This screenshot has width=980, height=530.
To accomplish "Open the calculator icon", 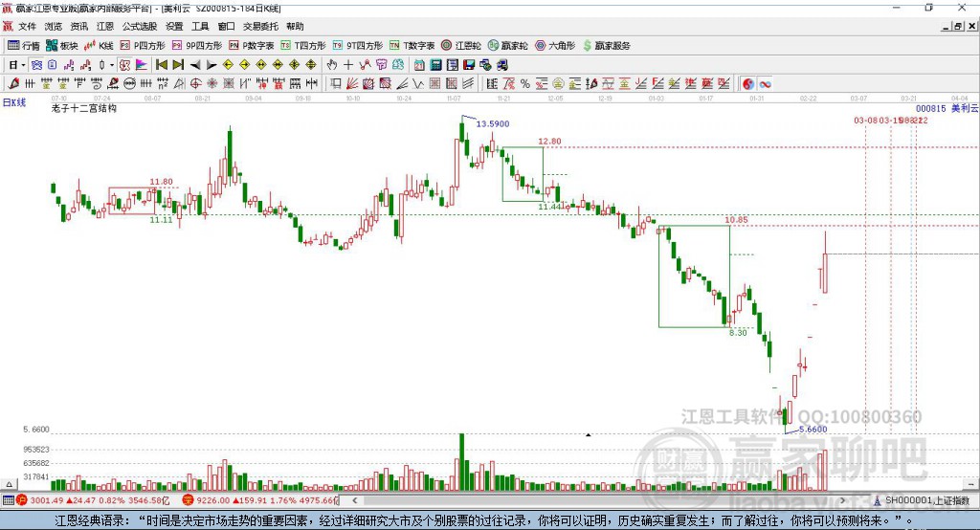I will 435,65.
